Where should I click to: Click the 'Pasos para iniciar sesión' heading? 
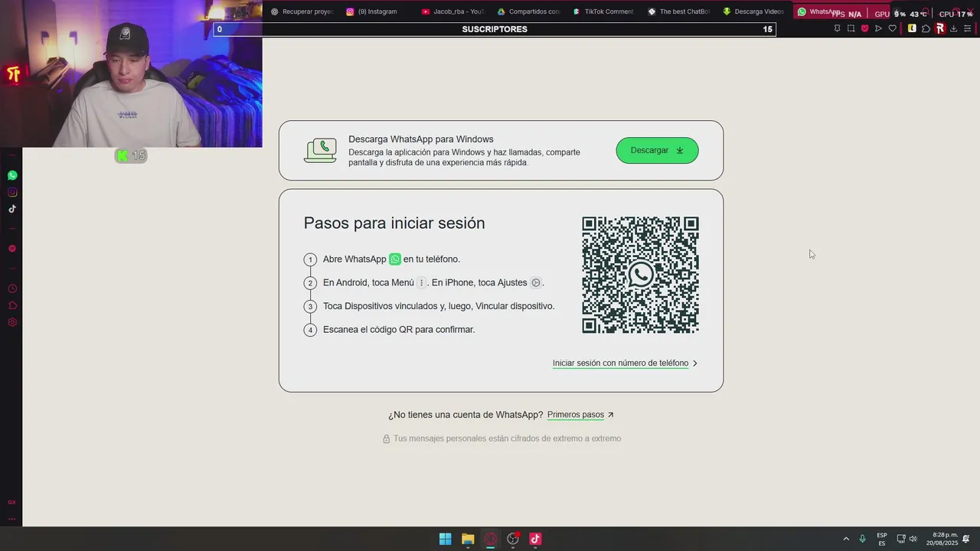click(394, 223)
